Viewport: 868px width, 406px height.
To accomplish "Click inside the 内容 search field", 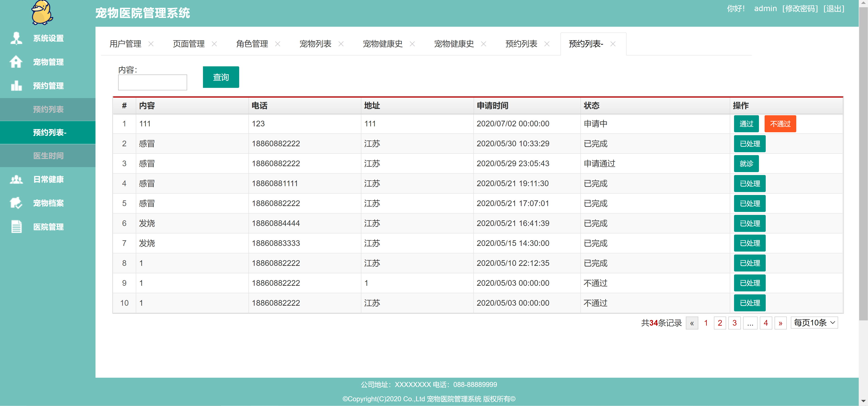I will [152, 82].
